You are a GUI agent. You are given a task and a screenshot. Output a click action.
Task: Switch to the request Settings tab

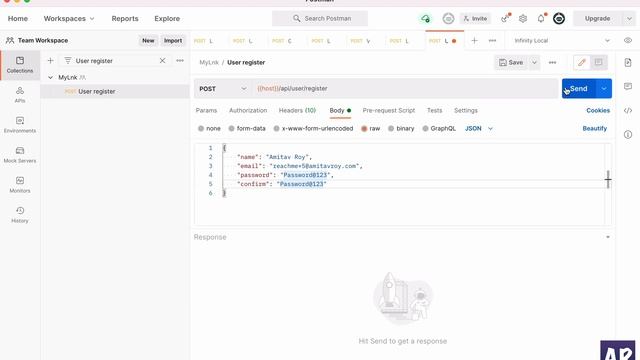pyautogui.click(x=466, y=110)
